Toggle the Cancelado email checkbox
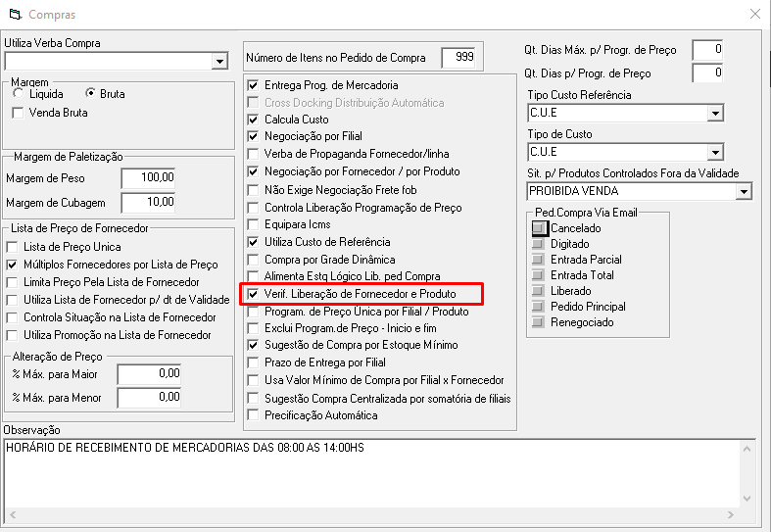Image resolution: width=771 pixels, height=532 pixels. pyautogui.click(x=539, y=228)
